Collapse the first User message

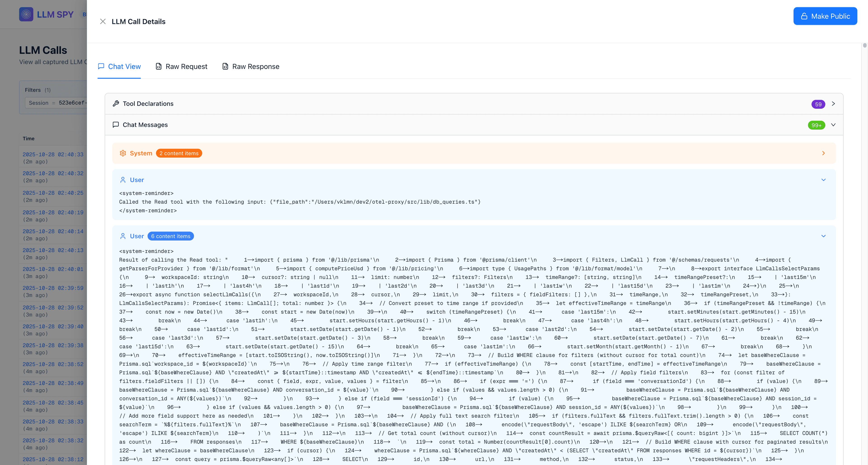pyautogui.click(x=823, y=179)
